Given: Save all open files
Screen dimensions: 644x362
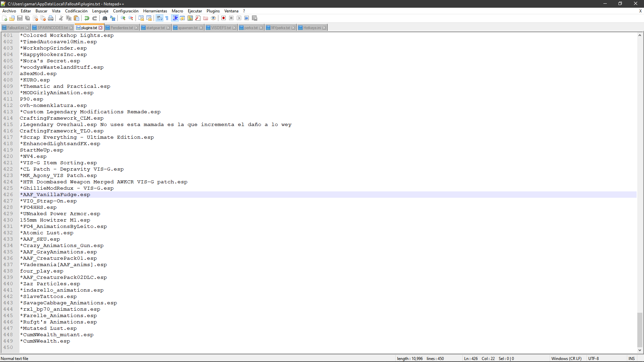Looking at the screenshot, I should click(28, 18).
